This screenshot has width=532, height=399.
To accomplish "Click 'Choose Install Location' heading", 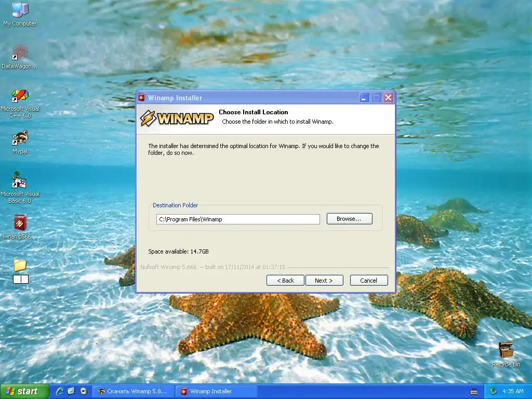I will (254, 112).
